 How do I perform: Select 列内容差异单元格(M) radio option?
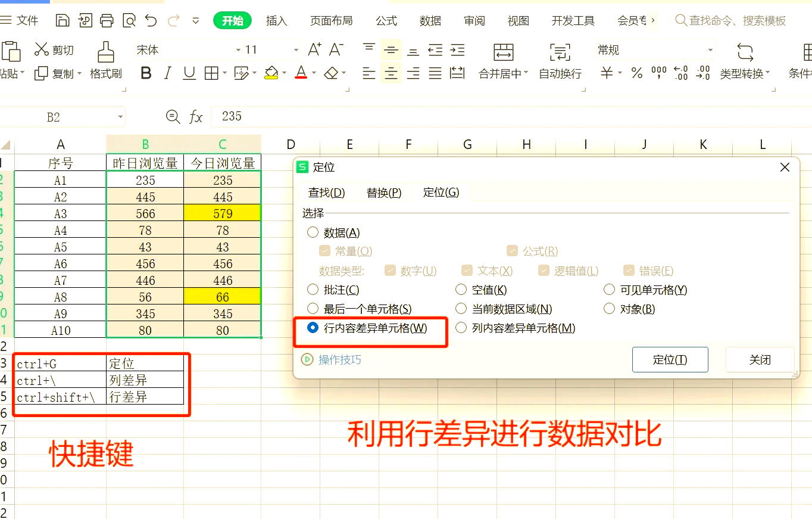461,328
